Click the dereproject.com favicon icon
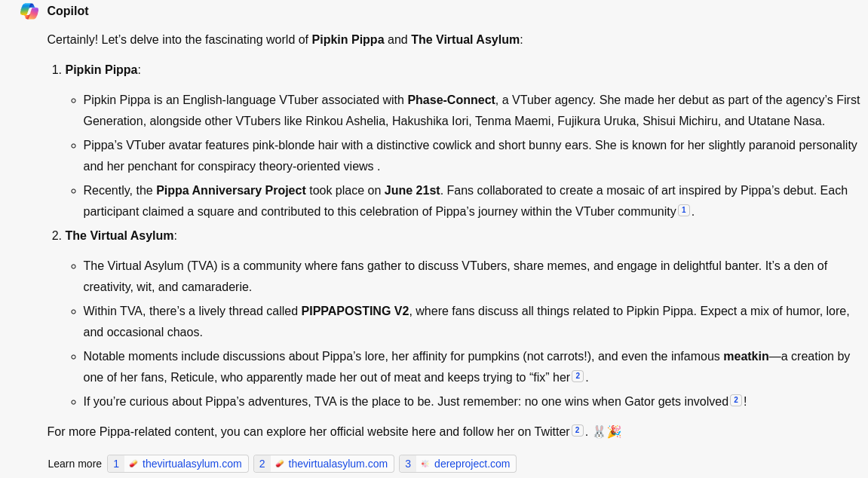868x478 pixels. (425, 464)
